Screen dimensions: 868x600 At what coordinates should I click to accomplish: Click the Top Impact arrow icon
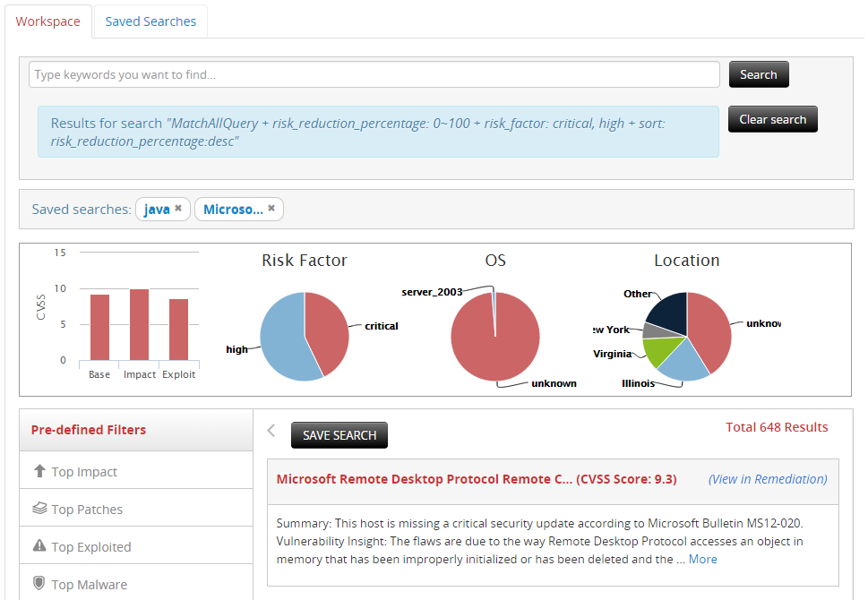(x=39, y=471)
